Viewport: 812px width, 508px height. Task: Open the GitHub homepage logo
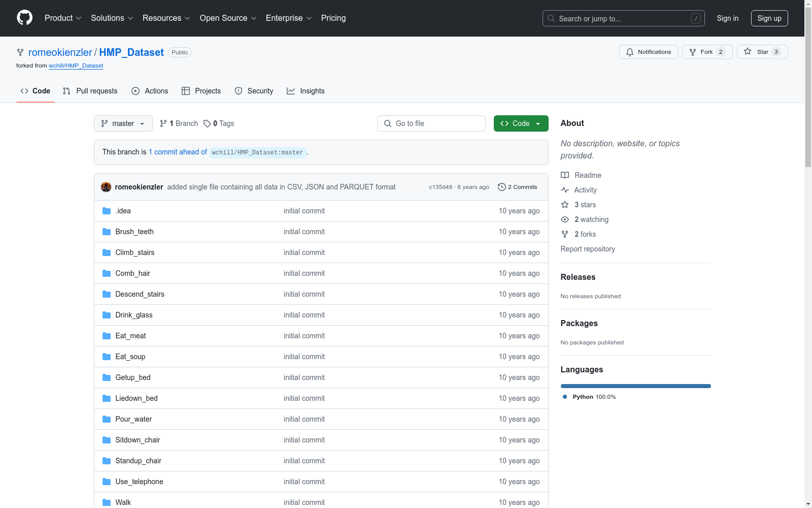tap(24, 18)
